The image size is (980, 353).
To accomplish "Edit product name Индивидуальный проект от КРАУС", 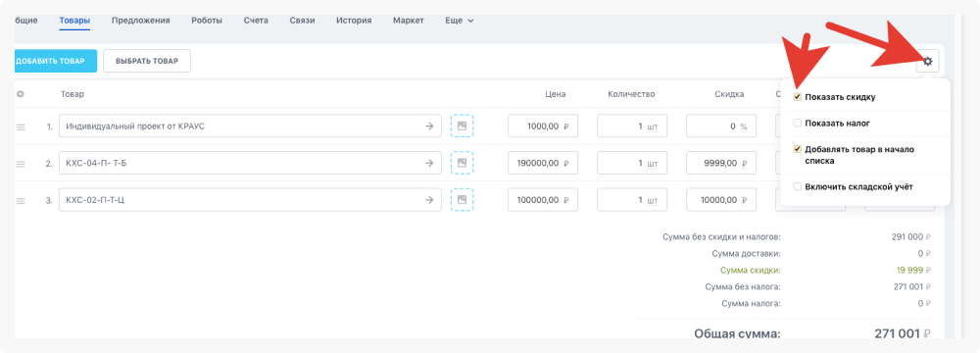I will [x=250, y=126].
